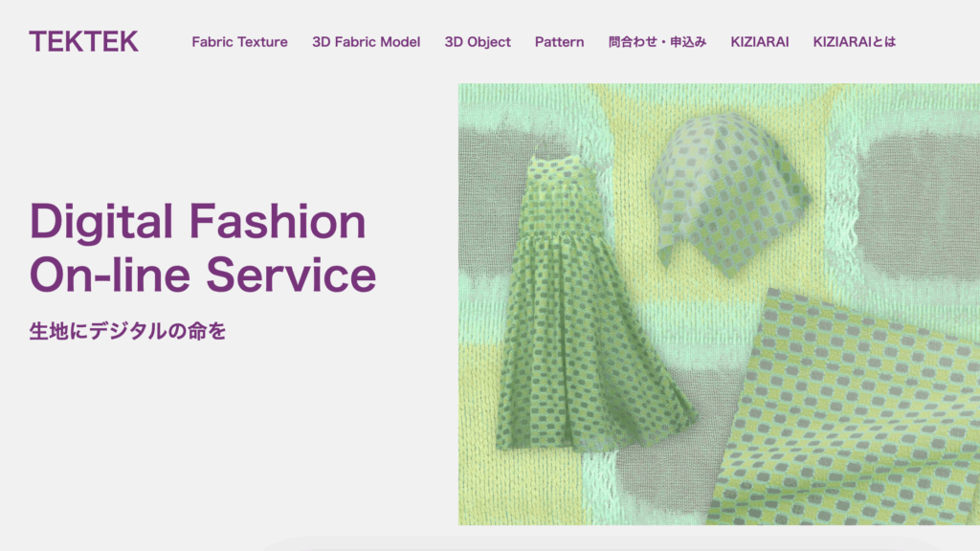The image size is (980, 551).
Task: Visit the KIZIARAI nav link
Action: point(759,42)
